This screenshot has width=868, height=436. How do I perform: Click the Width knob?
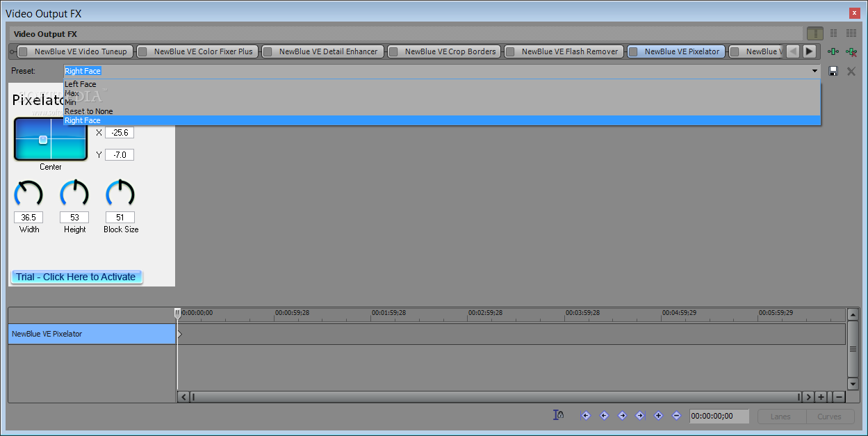click(28, 193)
